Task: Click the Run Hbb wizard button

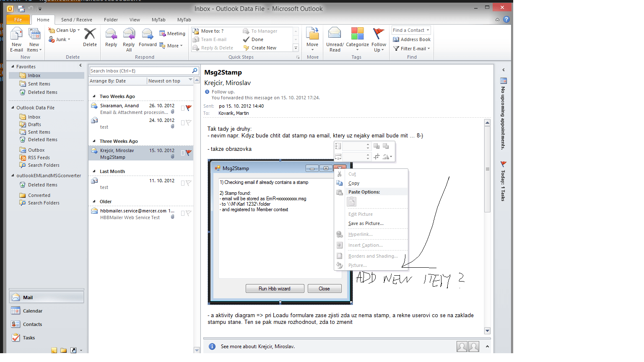Action: click(275, 289)
